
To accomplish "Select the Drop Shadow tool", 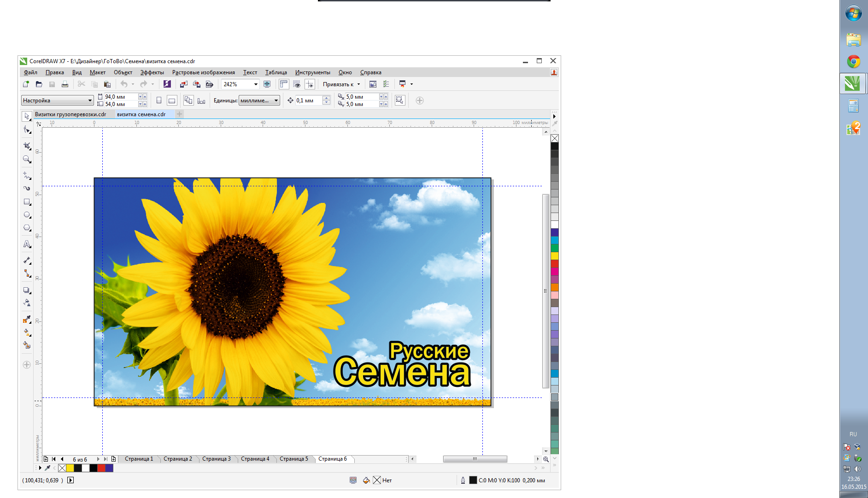I will pos(27,290).
